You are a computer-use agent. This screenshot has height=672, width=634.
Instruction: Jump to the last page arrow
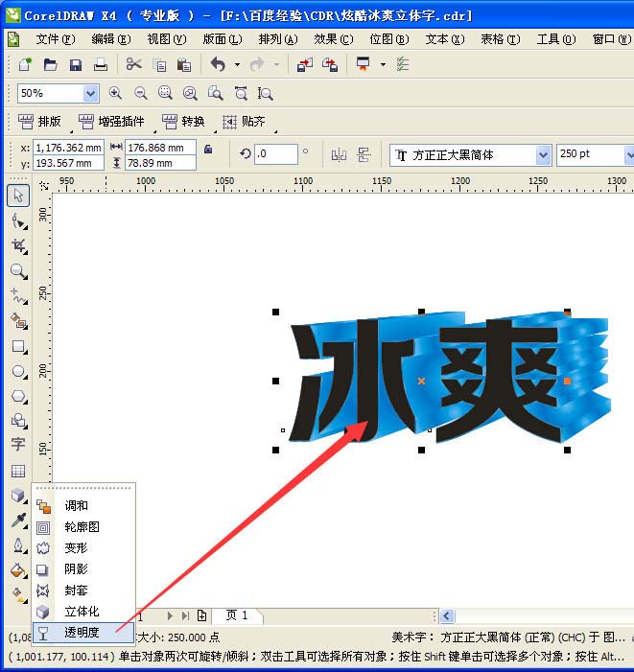click(x=185, y=615)
